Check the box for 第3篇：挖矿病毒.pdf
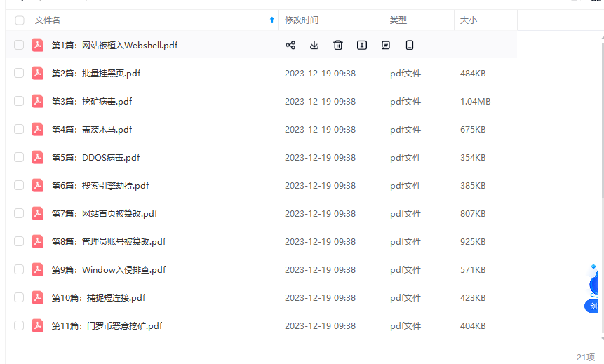 point(19,101)
